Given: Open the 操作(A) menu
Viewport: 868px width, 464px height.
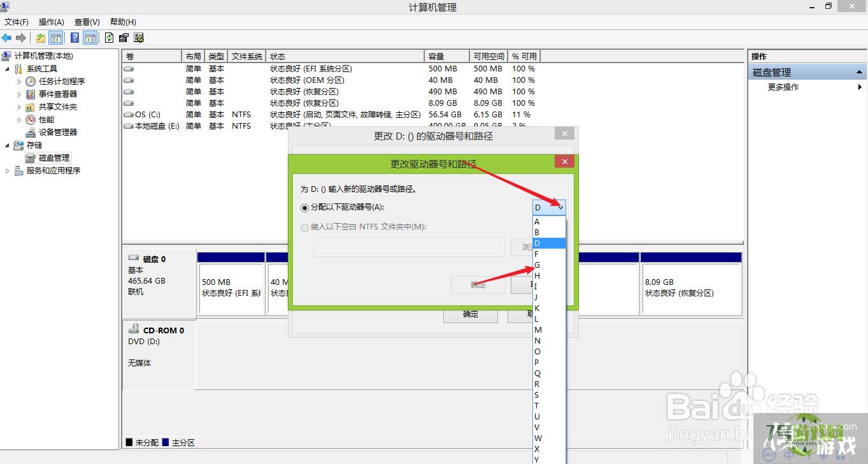Looking at the screenshot, I should tap(52, 22).
